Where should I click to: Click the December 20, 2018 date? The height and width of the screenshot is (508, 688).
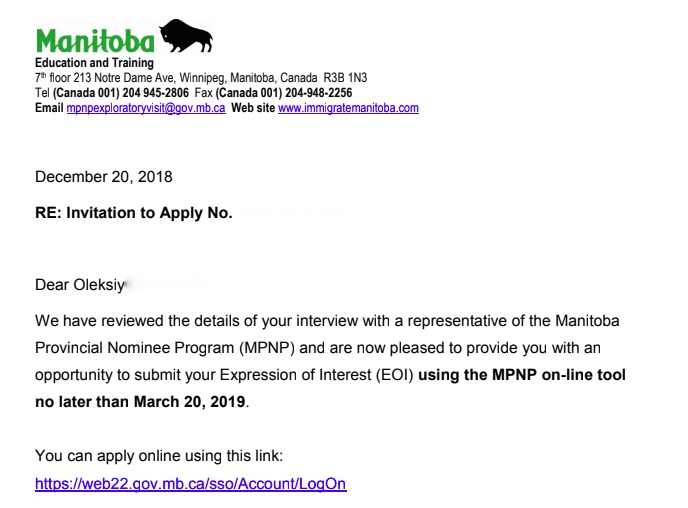click(x=103, y=177)
